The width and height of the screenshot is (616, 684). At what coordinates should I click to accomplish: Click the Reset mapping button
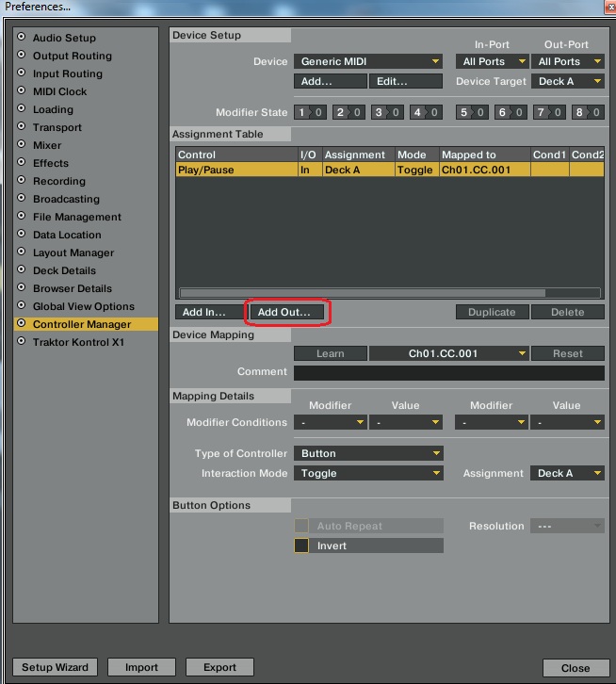[568, 353]
